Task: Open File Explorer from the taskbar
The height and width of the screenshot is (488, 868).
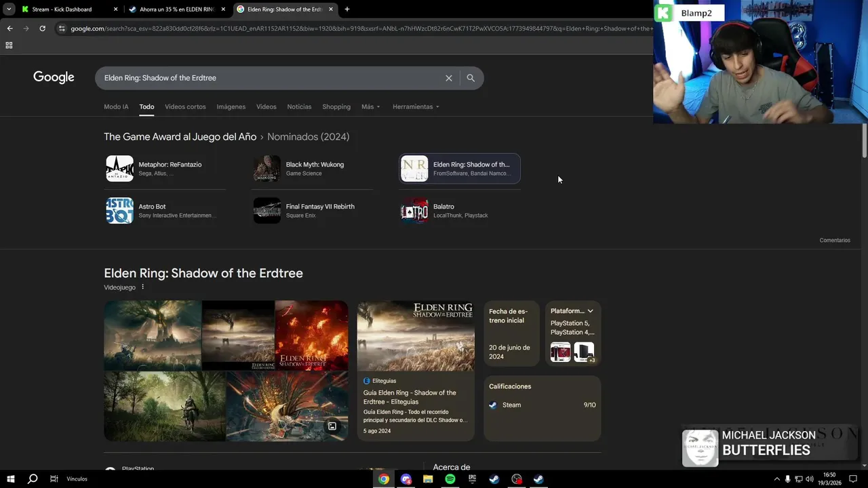Action: [428, 479]
